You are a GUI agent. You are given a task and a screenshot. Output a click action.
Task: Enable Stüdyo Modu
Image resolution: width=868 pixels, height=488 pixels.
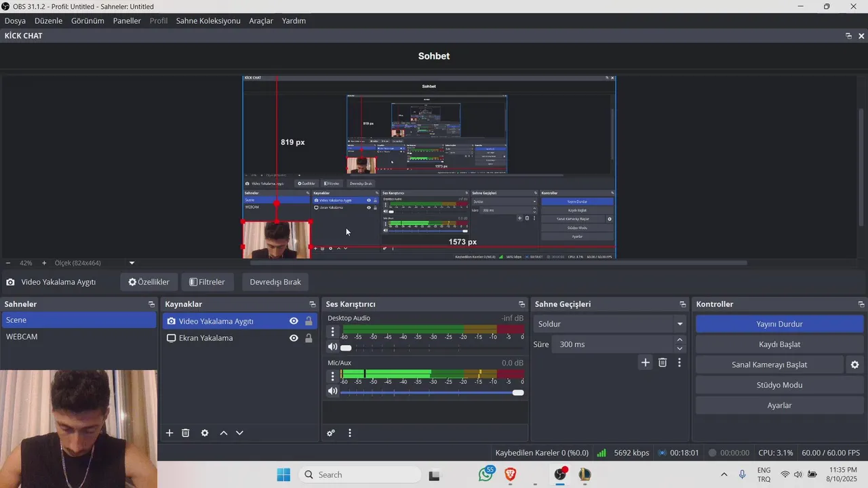point(779,385)
